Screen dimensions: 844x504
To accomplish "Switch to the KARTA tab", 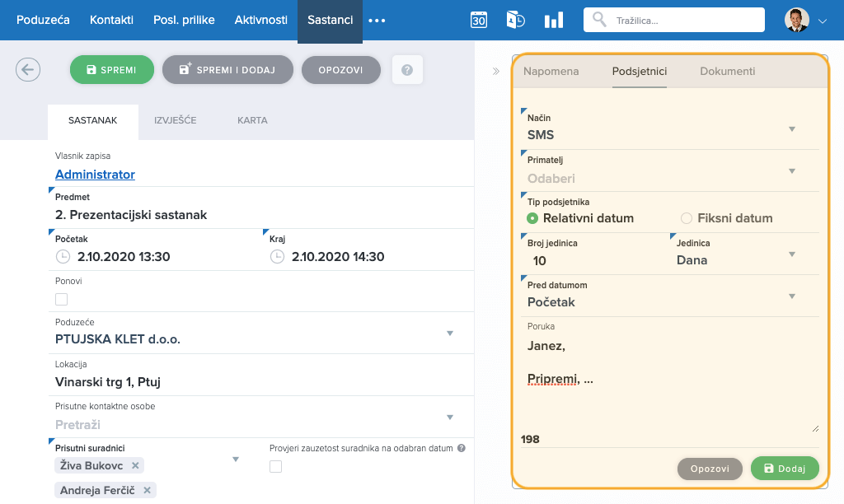I will pos(252,120).
